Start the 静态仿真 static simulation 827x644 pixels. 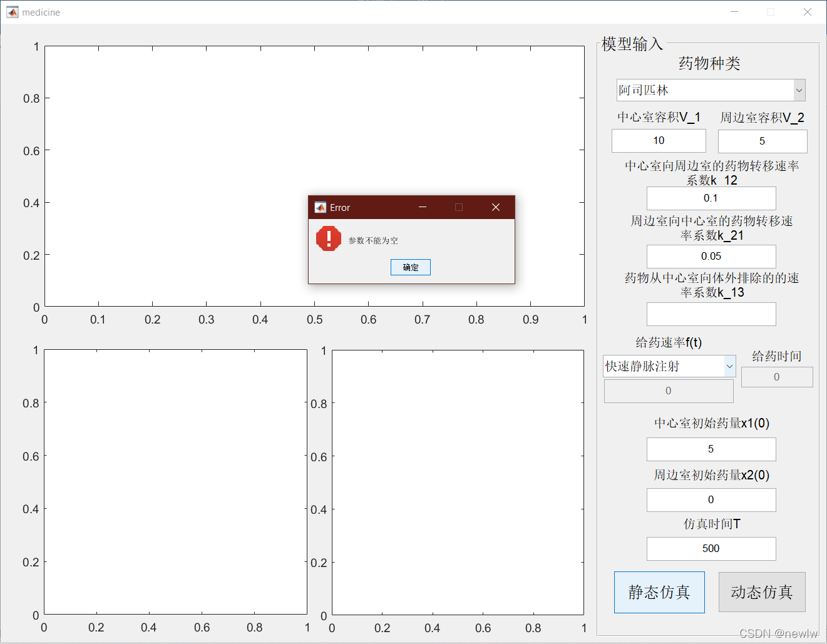click(659, 592)
